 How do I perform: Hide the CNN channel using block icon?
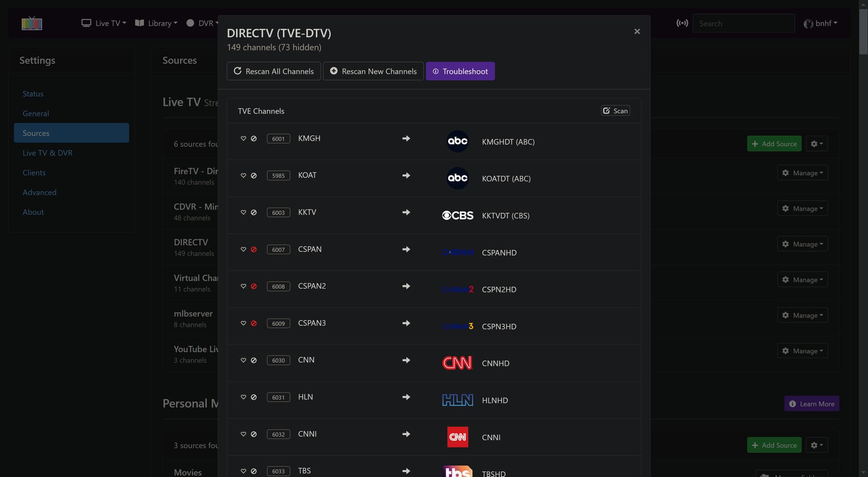click(x=254, y=360)
